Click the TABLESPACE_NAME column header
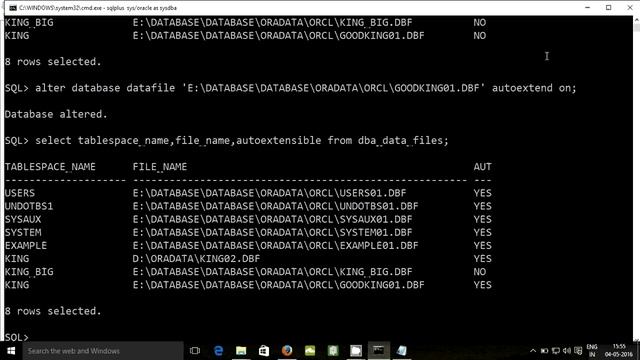Image resolution: width=640 pixels, height=360 pixels. (x=50, y=167)
